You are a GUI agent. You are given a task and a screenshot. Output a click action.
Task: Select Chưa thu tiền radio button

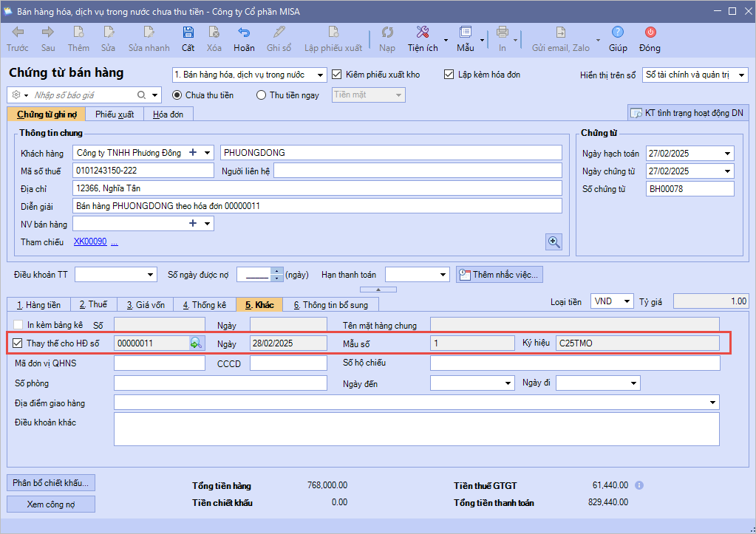177,95
